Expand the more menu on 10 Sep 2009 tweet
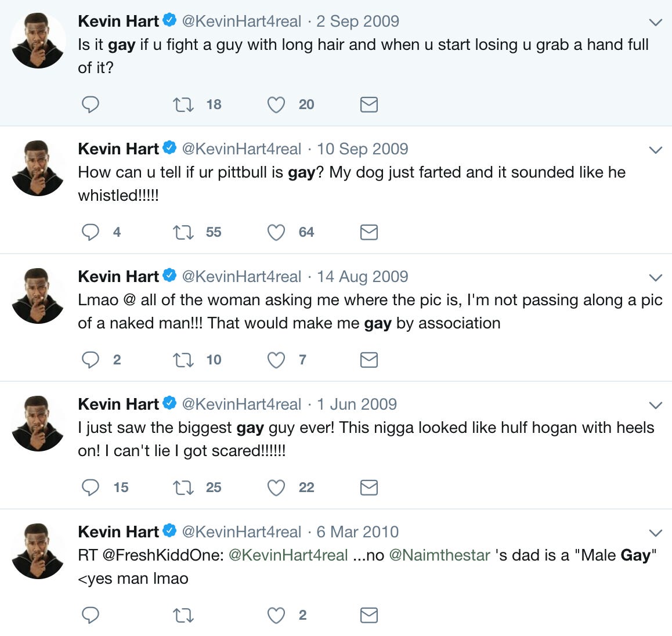672x636 pixels. click(656, 150)
